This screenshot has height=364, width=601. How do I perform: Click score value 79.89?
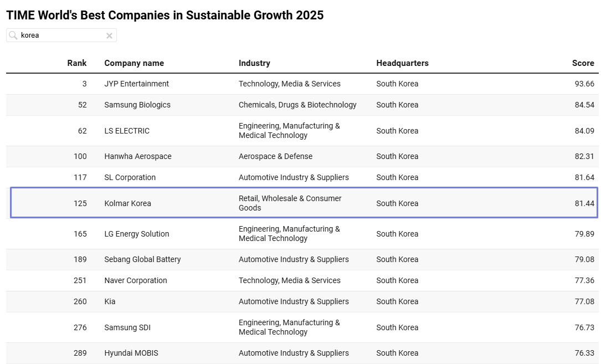(584, 234)
